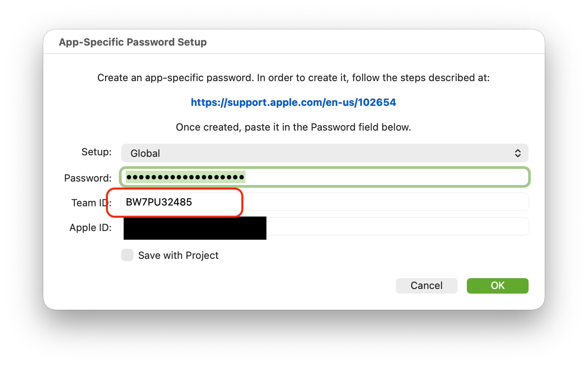
Task: Click the Setup: field label
Action: tap(96, 152)
